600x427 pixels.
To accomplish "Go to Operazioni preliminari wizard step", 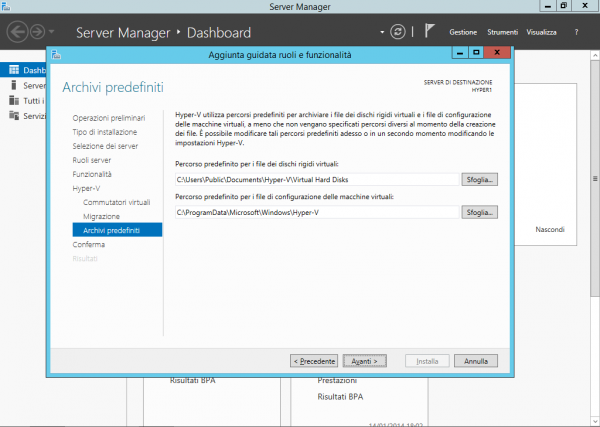I will 109,118.
